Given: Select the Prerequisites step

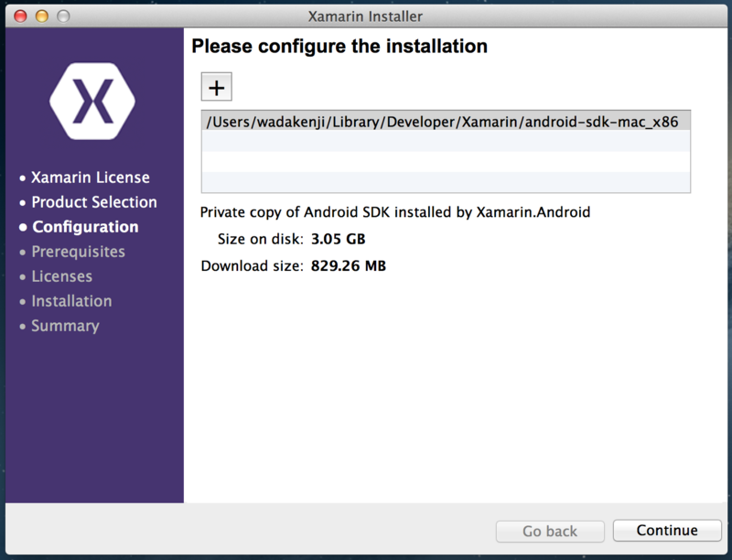Looking at the screenshot, I should click(79, 252).
